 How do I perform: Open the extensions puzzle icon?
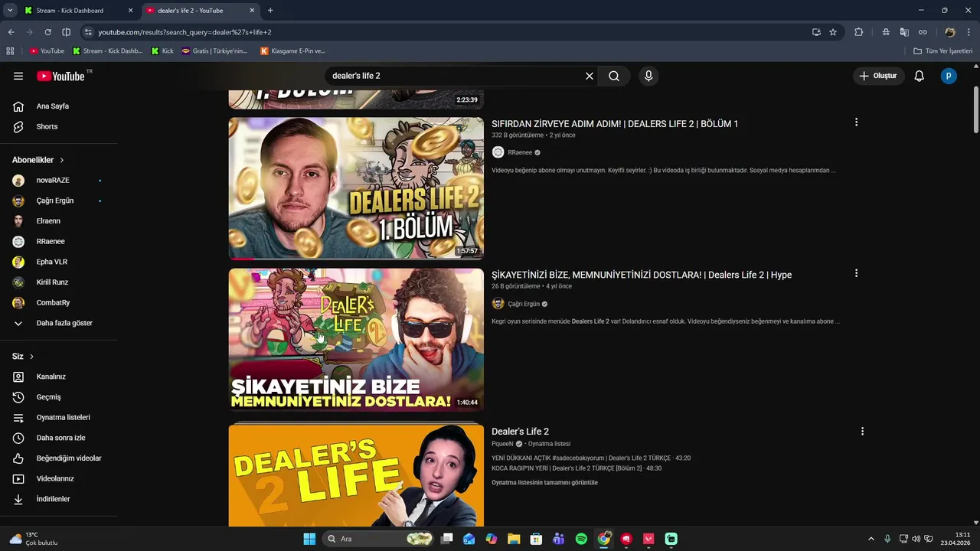click(858, 32)
